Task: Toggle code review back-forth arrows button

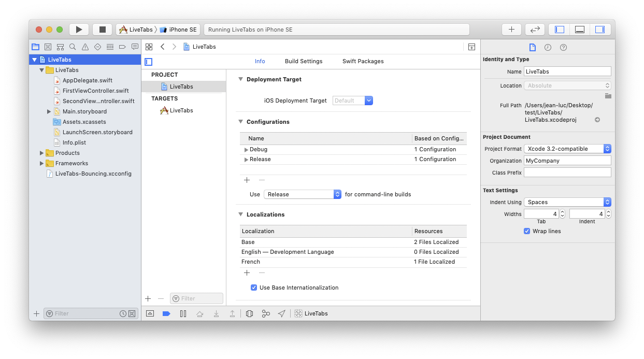Action: pos(535,30)
